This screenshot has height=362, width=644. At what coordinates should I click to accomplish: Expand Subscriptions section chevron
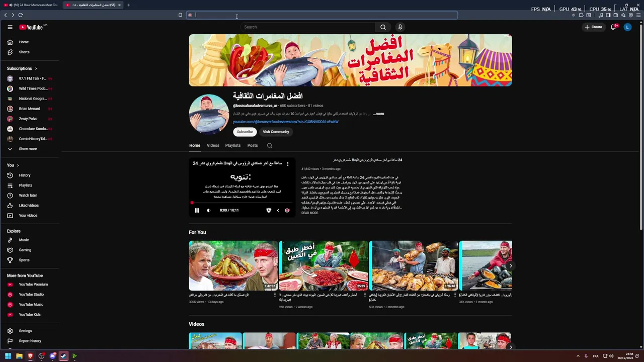click(36, 68)
